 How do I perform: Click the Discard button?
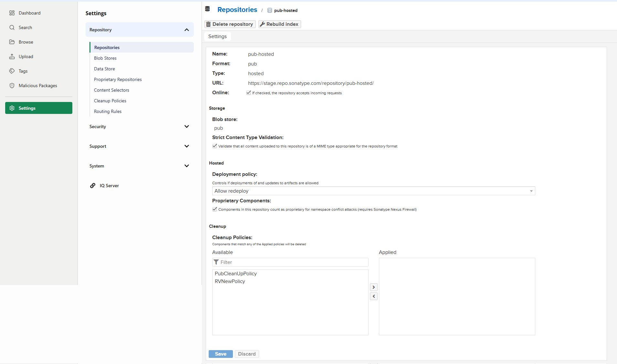pos(247,354)
